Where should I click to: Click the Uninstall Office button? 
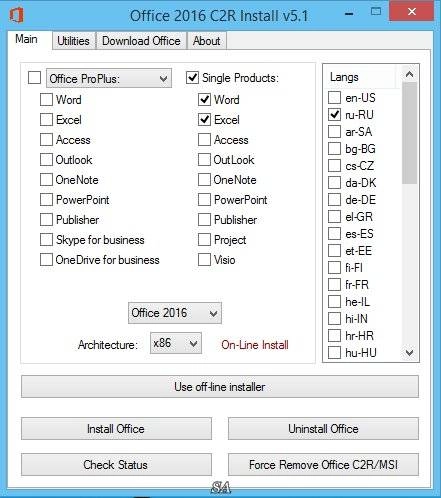pos(323,429)
